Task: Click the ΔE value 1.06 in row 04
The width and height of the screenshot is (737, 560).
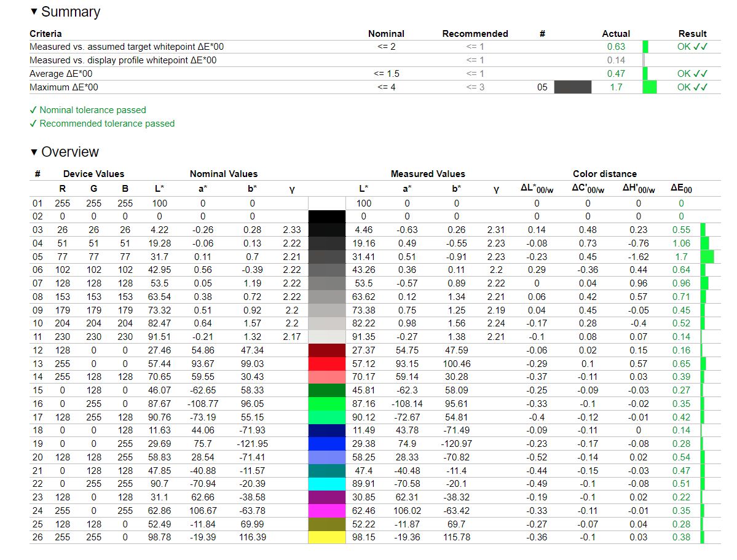Action: [681, 243]
